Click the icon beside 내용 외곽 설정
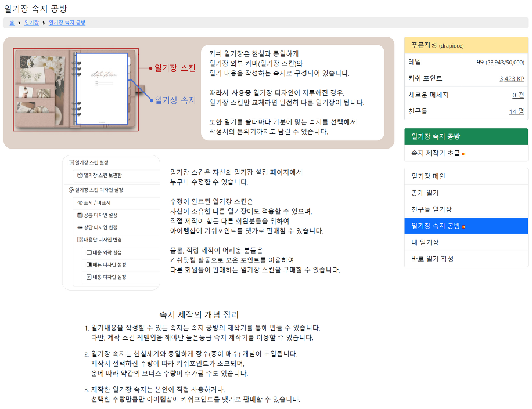This screenshot has width=532, height=409. click(x=89, y=252)
